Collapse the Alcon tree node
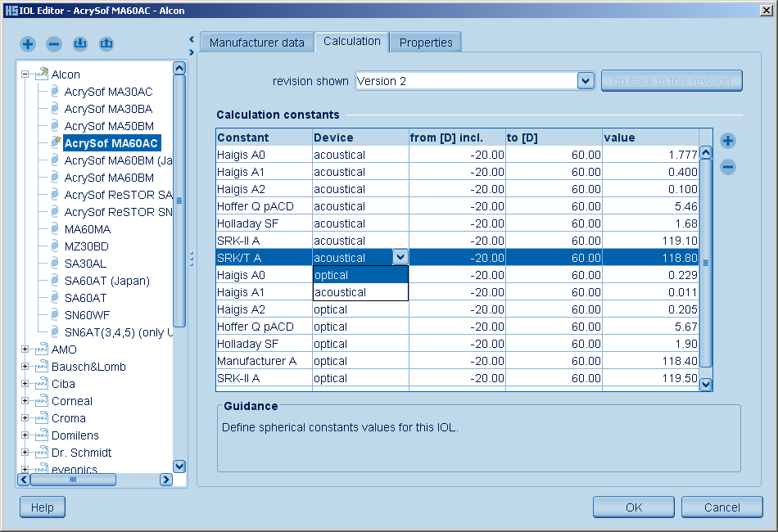 point(25,74)
